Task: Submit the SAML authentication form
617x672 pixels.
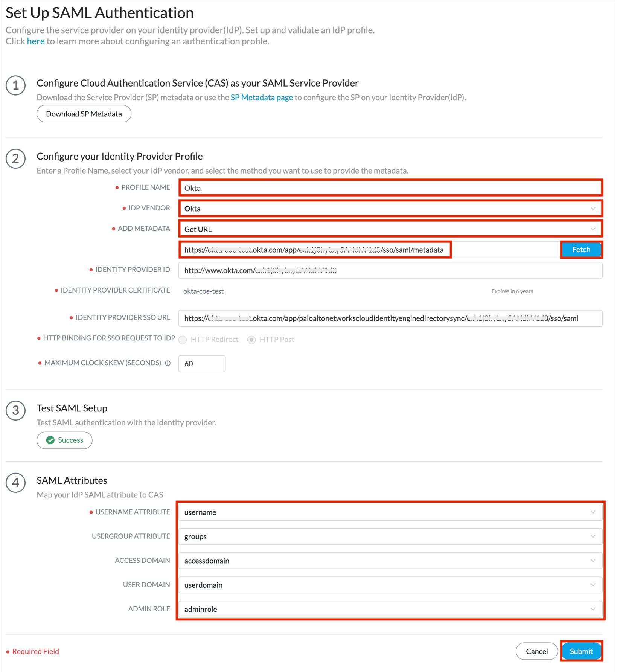Action: pyautogui.click(x=581, y=651)
